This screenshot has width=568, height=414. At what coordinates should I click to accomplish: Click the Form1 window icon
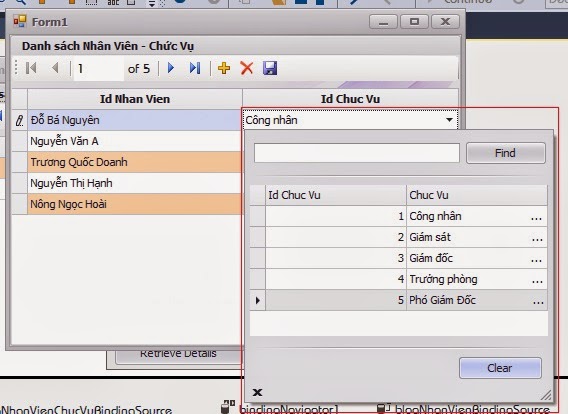[x=20, y=22]
